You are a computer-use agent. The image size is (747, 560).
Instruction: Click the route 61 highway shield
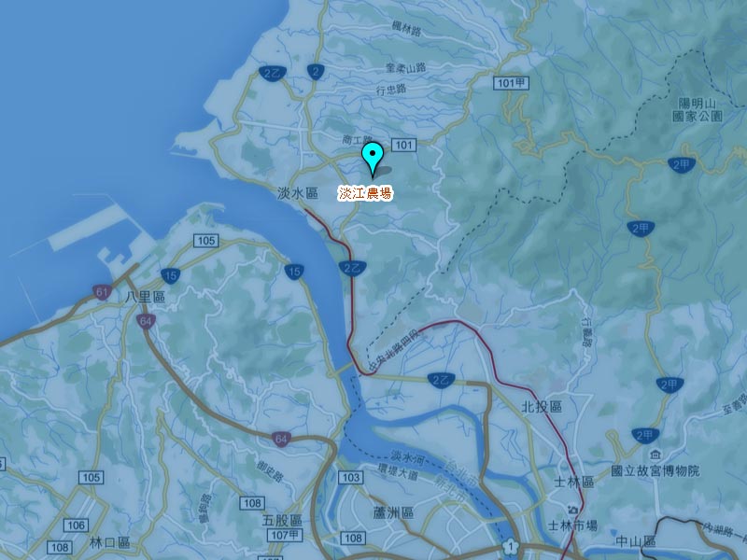[x=102, y=292]
